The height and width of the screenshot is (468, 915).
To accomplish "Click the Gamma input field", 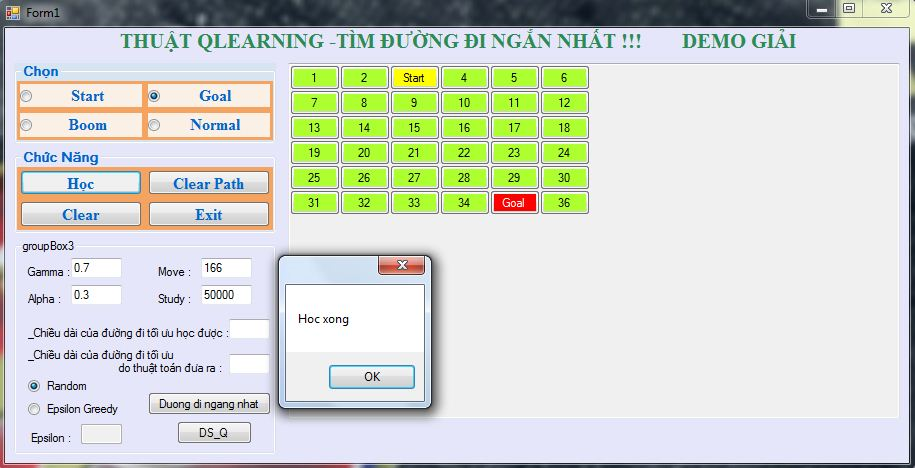I will pyautogui.click(x=96, y=268).
